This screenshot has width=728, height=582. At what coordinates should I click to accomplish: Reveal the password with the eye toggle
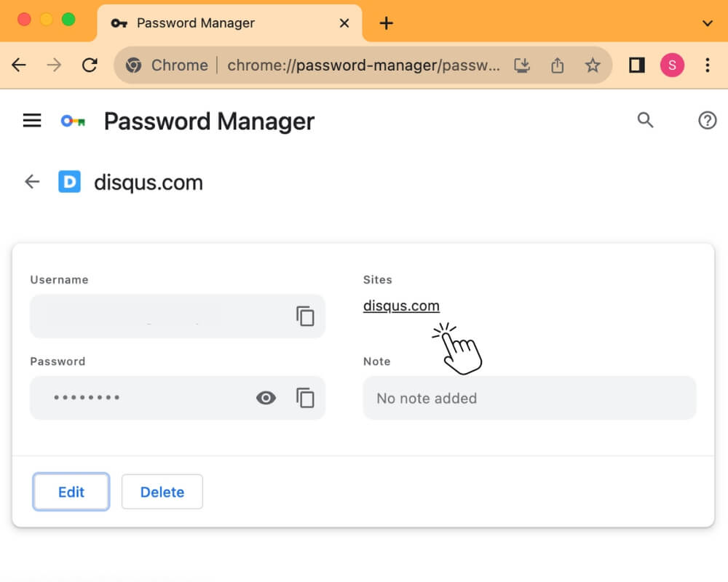[x=266, y=397]
